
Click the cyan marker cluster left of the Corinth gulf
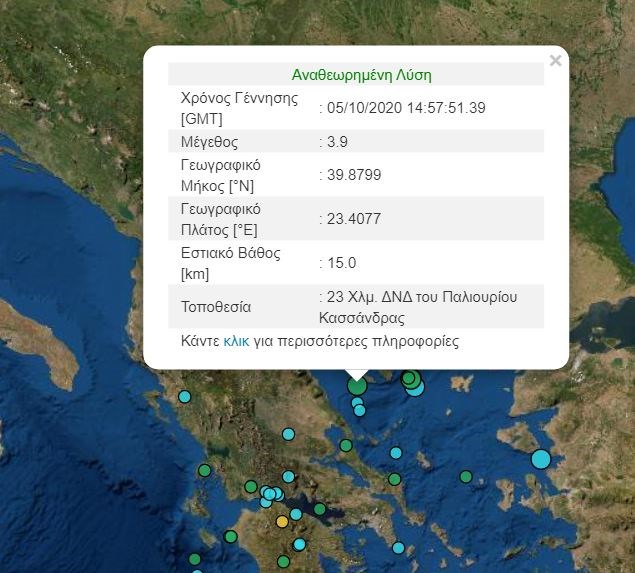click(268, 494)
